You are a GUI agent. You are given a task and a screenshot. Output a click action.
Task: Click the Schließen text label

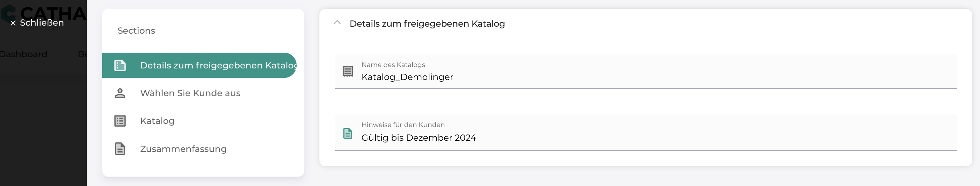[x=42, y=23]
